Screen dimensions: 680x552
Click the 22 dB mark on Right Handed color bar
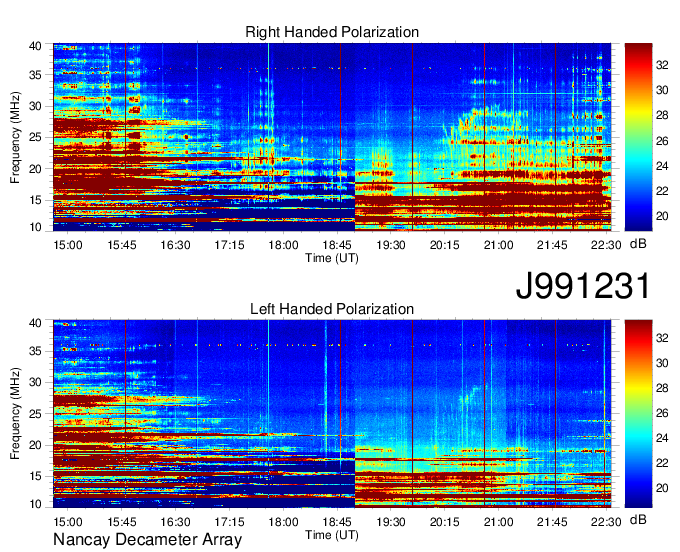(x=662, y=191)
